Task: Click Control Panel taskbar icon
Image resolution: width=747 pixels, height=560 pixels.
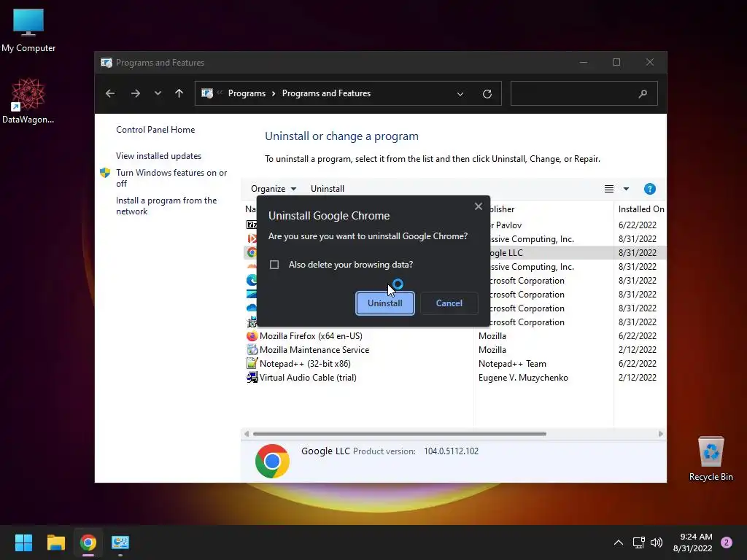Action: (120, 542)
